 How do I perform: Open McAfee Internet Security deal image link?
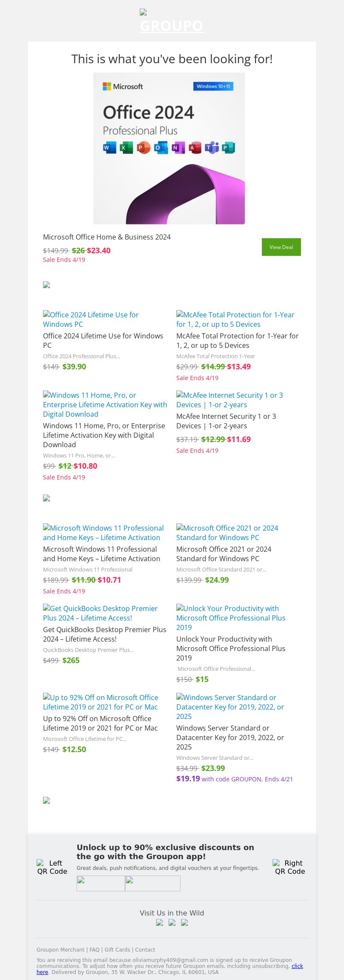[230, 400]
